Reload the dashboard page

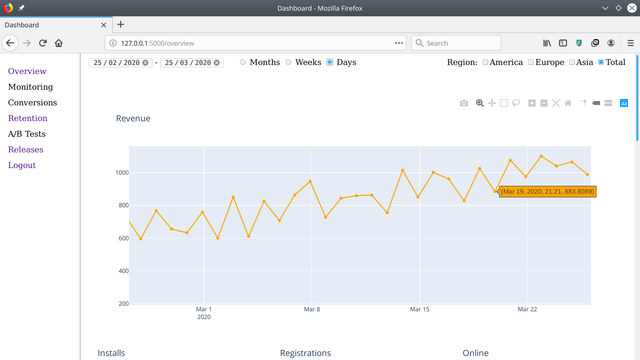pyautogui.click(x=42, y=43)
